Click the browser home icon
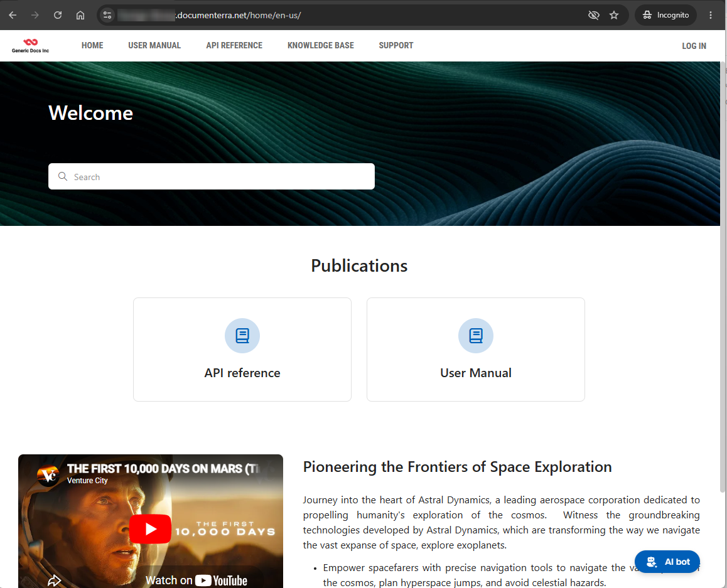The height and width of the screenshot is (588, 727). (80, 15)
